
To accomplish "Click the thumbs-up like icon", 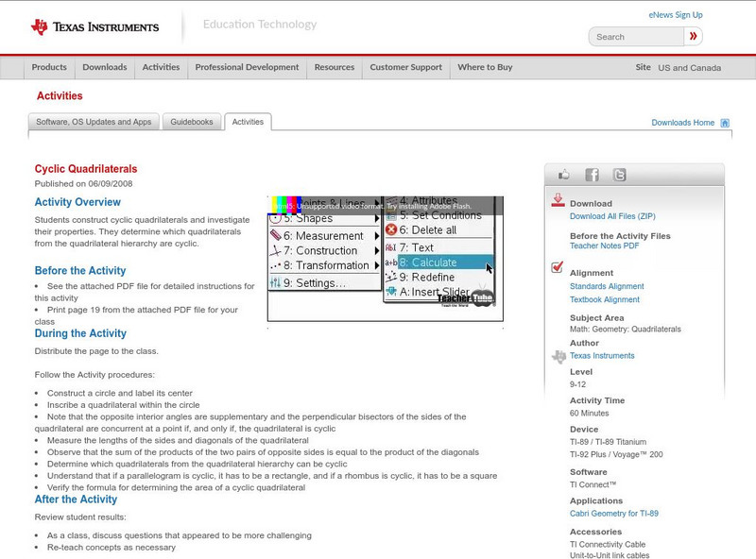I will pyautogui.click(x=563, y=175).
